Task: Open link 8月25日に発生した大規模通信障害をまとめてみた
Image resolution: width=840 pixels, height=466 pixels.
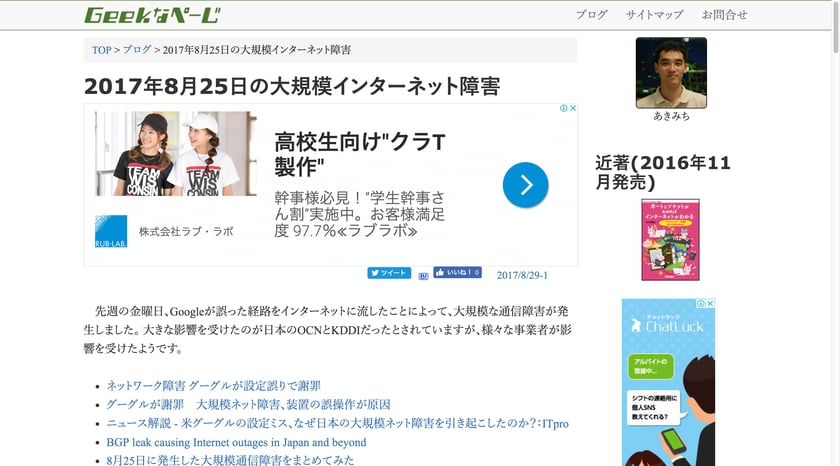Action: tap(230, 460)
